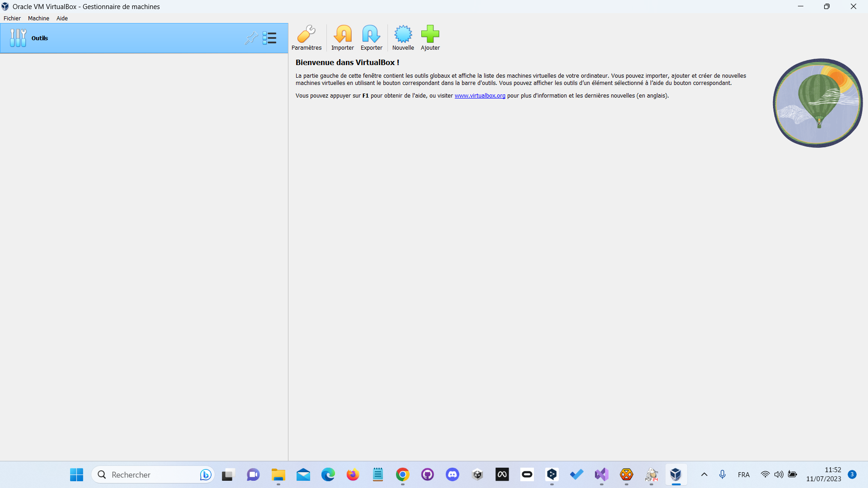
Task: Click the battery tray icon
Action: (x=793, y=474)
